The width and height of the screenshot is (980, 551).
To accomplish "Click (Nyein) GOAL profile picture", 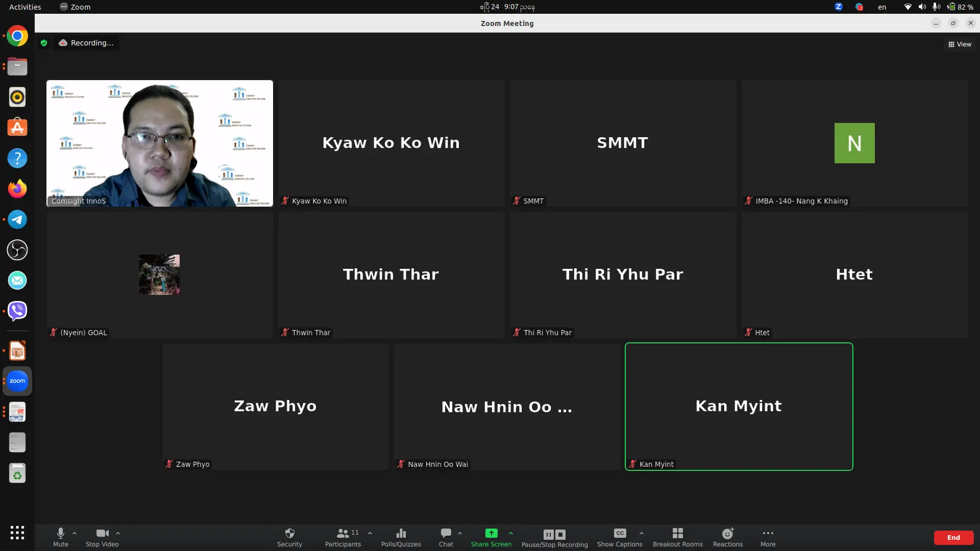I will click(160, 274).
